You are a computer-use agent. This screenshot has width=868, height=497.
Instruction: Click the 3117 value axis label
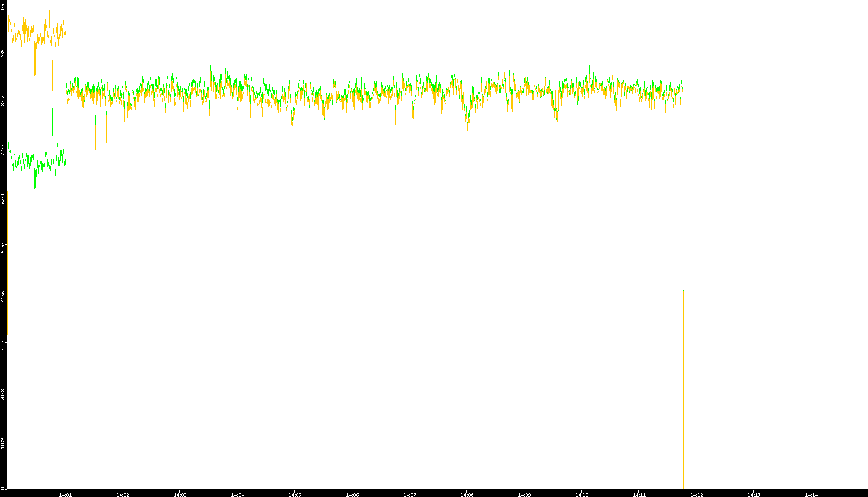3,345
